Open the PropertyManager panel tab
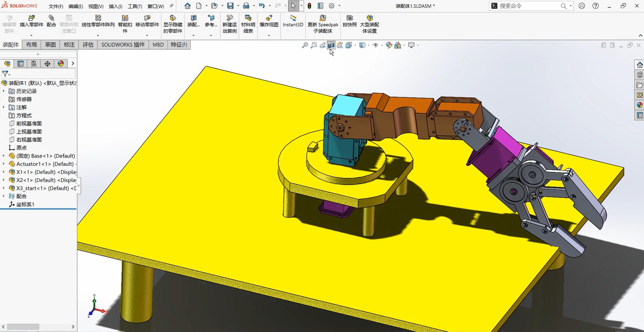Image resolution: width=644 pixels, height=332 pixels. point(20,64)
